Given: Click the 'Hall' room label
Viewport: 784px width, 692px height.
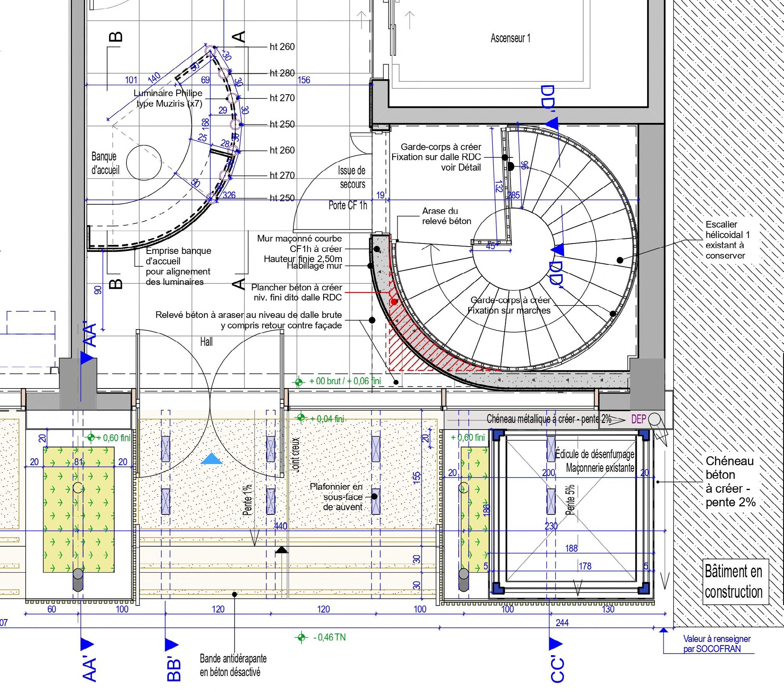Looking at the screenshot, I should 206,342.
